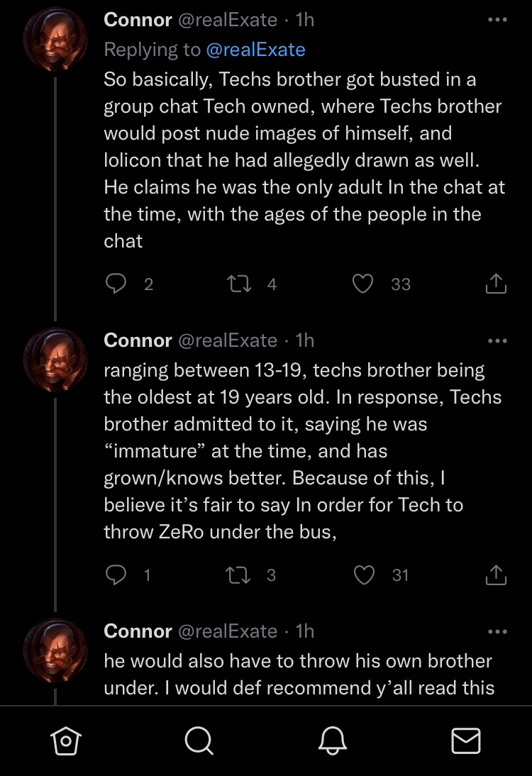Like the first tweet with 33 likes
This screenshot has height=776, width=532.
362,284
